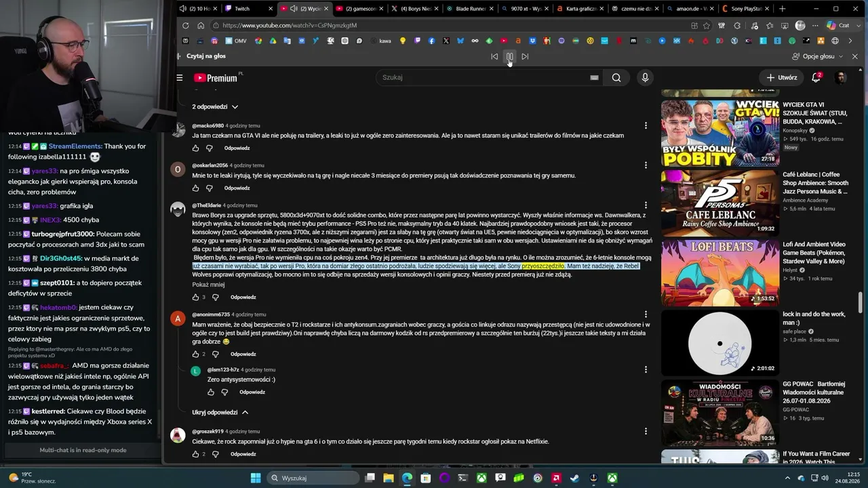
Task: Dislike the comment by @anonimm6735
Action: [216, 354]
